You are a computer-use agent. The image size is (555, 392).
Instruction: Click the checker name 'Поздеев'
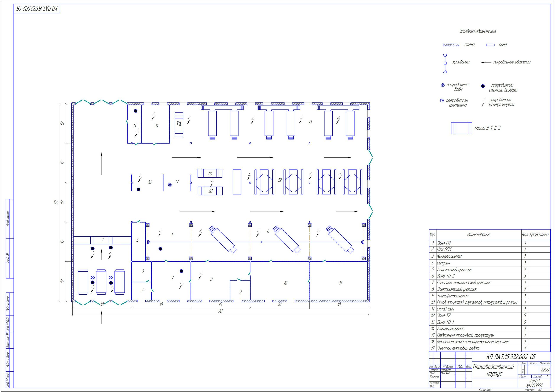(446, 373)
